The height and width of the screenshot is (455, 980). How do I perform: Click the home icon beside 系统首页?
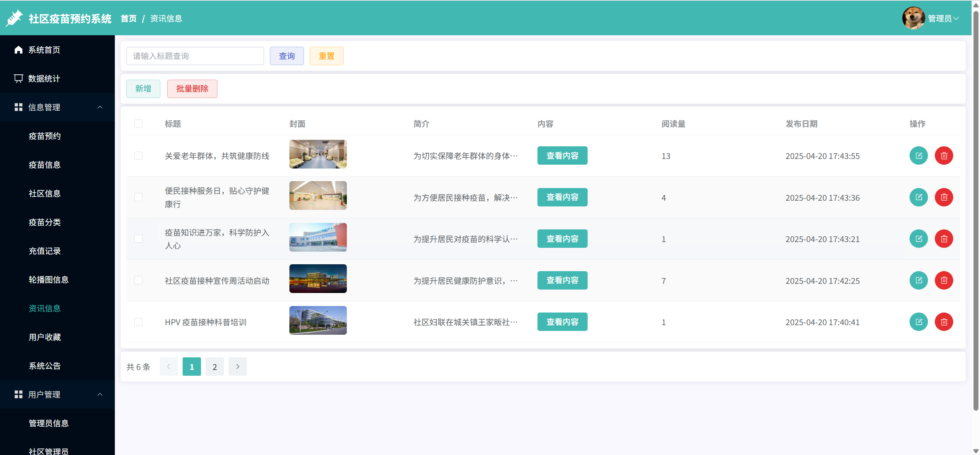18,50
